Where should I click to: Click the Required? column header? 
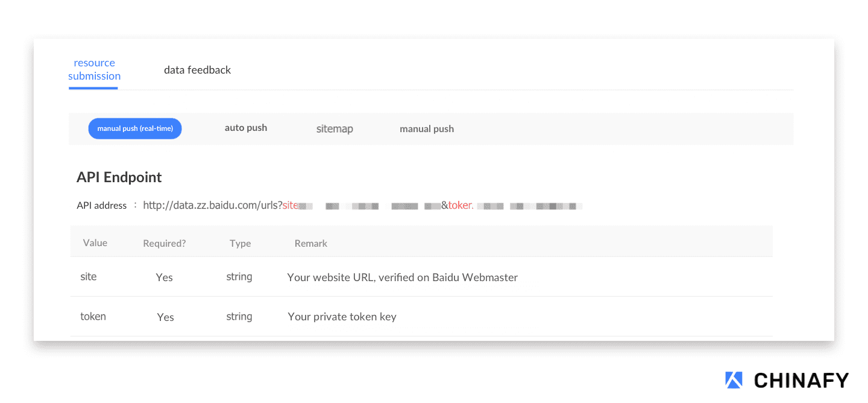click(x=165, y=244)
